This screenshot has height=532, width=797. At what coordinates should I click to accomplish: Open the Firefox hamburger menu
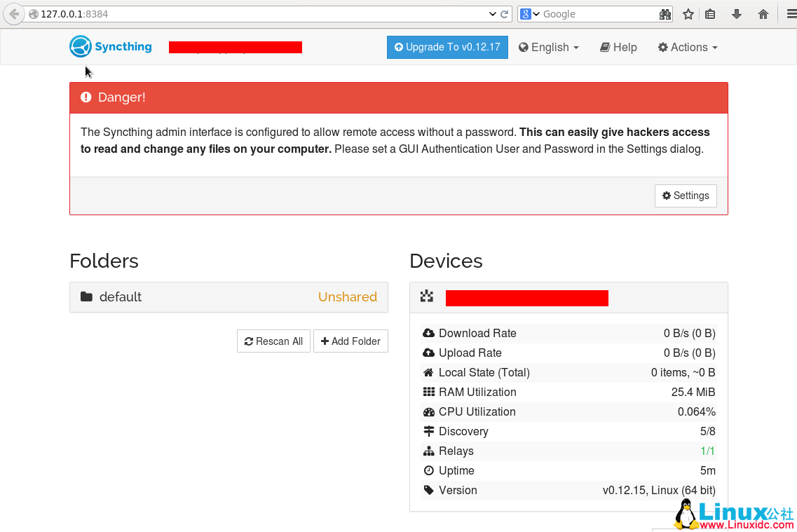791,13
